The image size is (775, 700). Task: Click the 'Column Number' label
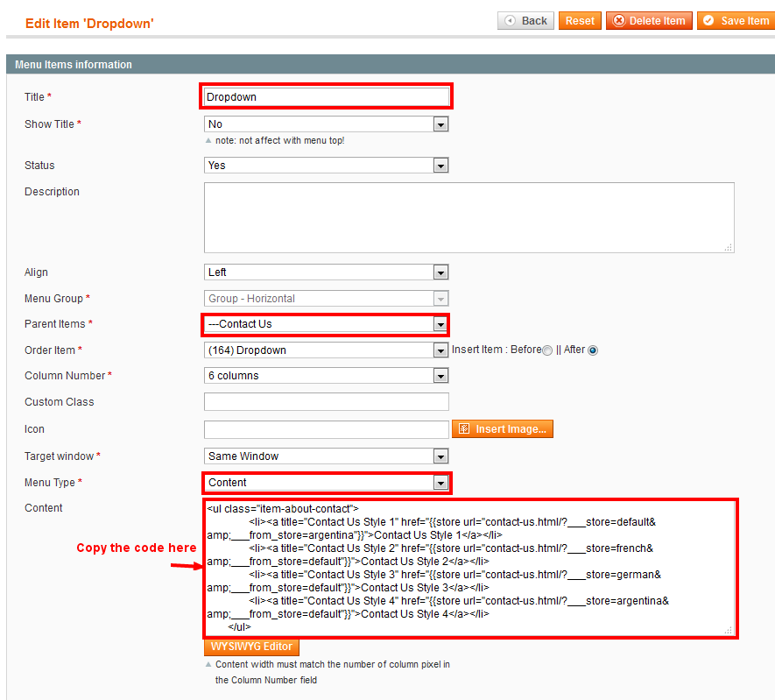(65, 376)
